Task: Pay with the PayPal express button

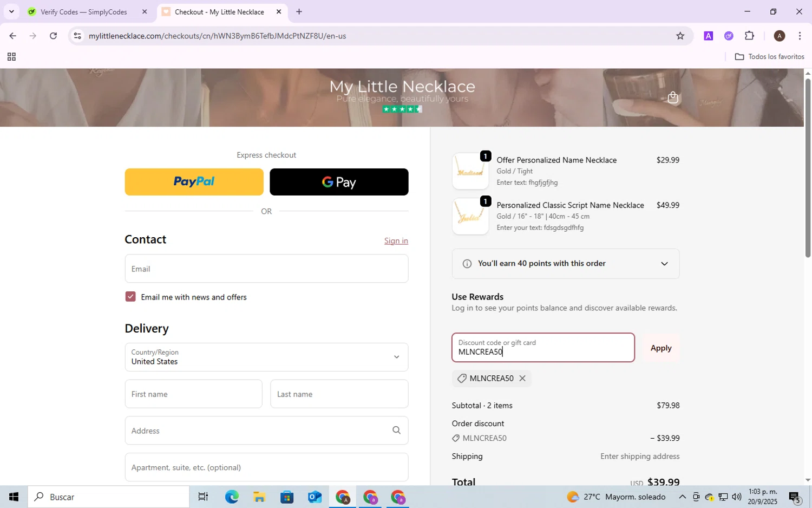Action: point(194,182)
